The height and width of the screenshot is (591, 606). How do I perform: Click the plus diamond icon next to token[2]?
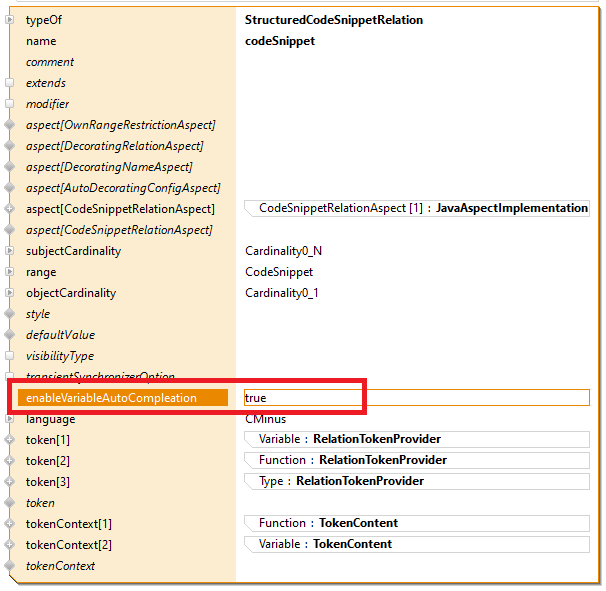click(x=10, y=461)
